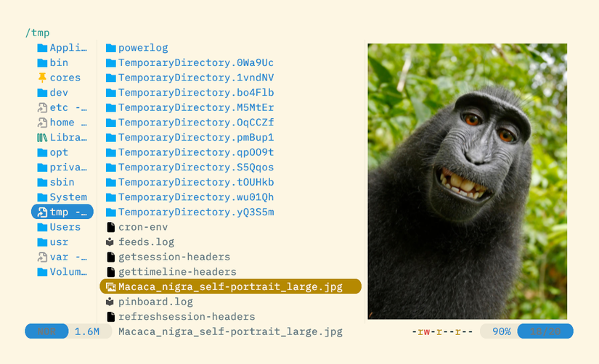Click the folder icon next to powerlog
Viewport: 599px width, 364px height.
point(111,48)
